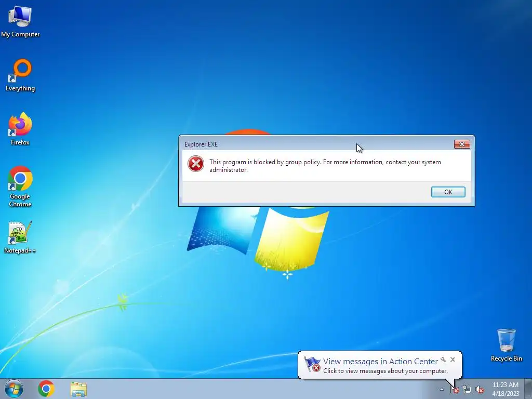532x399 pixels.
Task: Open Firefox desktop shortcut
Action: 20,129
